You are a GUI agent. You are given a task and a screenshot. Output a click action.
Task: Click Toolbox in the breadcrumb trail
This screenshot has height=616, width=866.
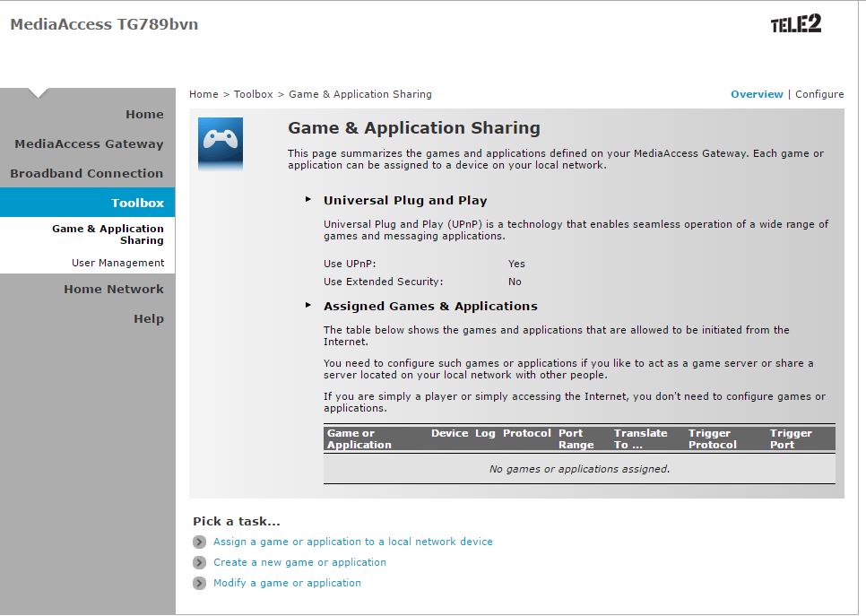point(254,94)
